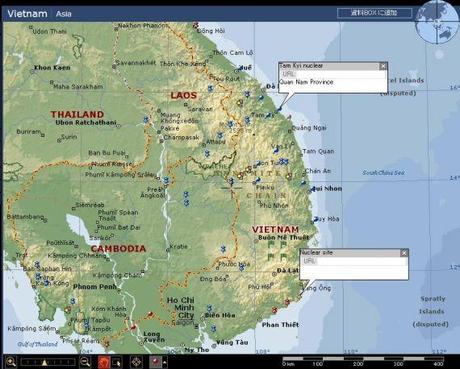Close the Tam Kyi nuclear popup
Viewport: 460px width, 369px height.
(x=383, y=66)
